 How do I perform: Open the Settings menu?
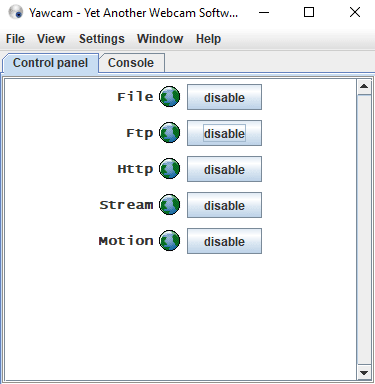tap(102, 39)
